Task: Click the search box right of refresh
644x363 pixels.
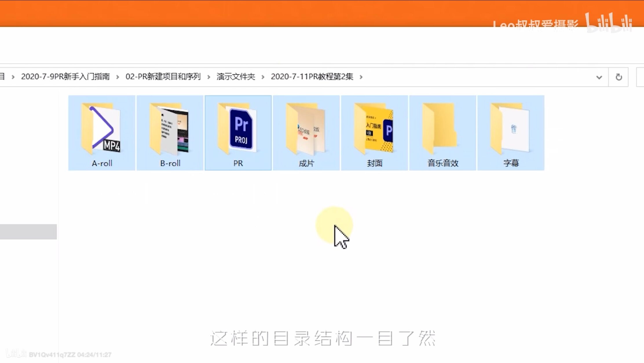Action: [x=640, y=77]
